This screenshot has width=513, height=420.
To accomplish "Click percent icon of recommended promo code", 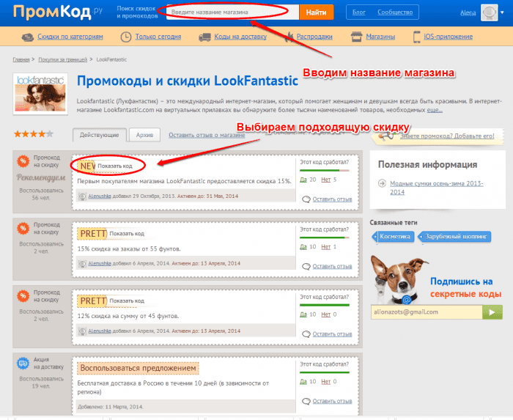I will 23,161.
